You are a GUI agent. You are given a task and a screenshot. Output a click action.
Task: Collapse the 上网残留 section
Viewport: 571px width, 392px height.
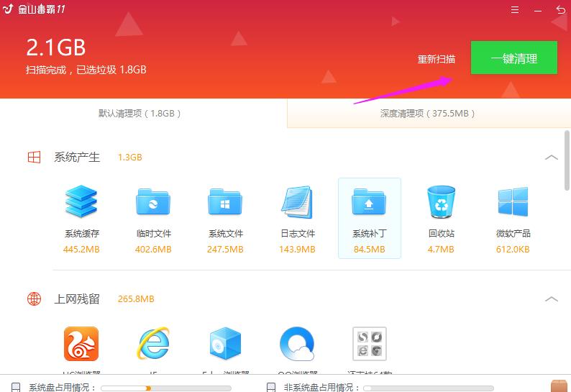point(552,299)
